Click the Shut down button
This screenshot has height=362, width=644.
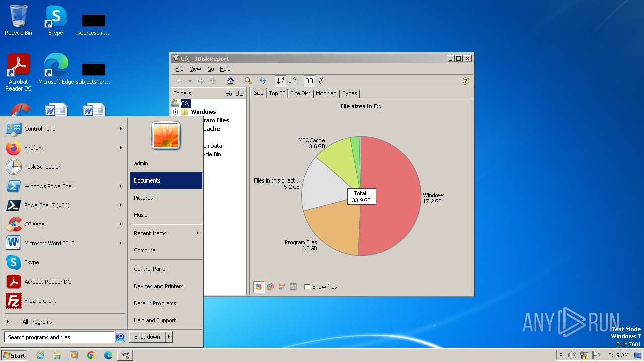coord(147,337)
